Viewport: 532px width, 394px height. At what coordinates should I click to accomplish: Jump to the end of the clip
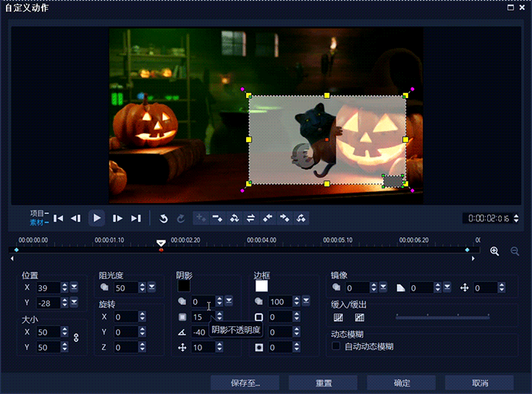(x=136, y=218)
